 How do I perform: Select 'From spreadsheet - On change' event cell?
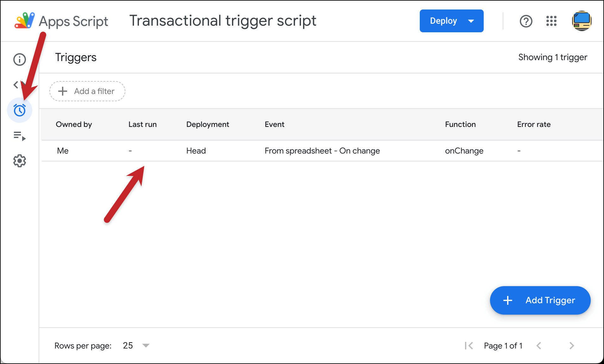[322, 151]
